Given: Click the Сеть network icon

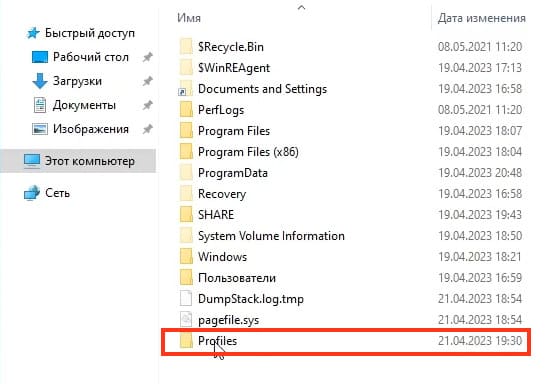Looking at the screenshot, I should click(32, 193).
